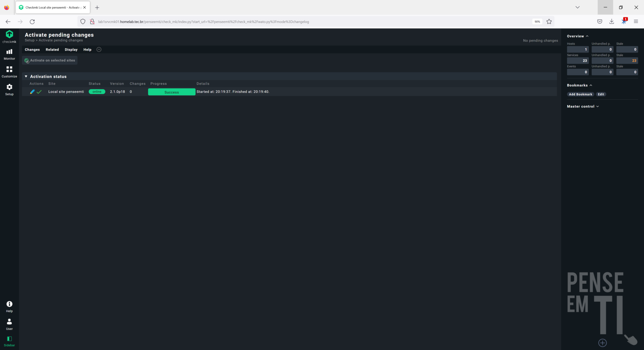644x350 pixels.
Task: Click the Add Bookmark button
Action: coord(580,94)
